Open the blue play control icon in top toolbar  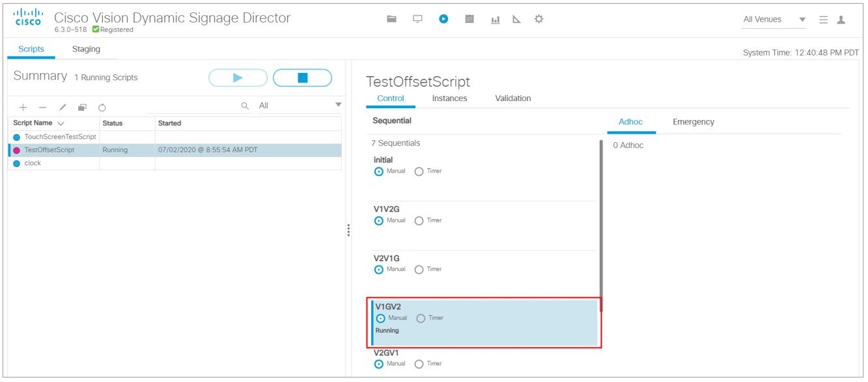(x=443, y=20)
